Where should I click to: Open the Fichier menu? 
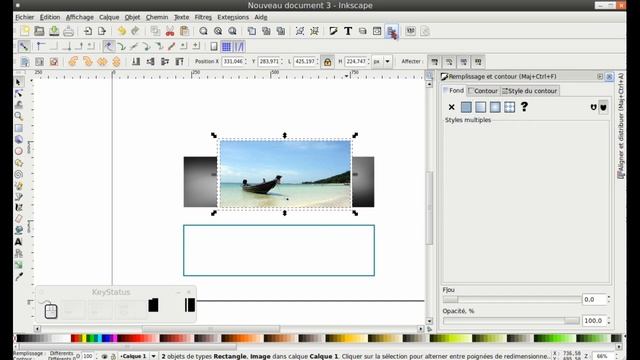pos(24,17)
